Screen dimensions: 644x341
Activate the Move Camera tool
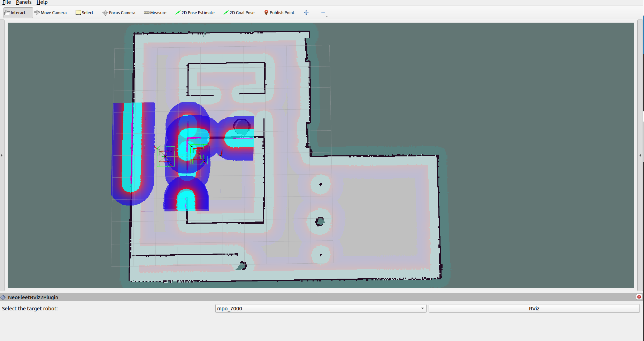coord(51,13)
